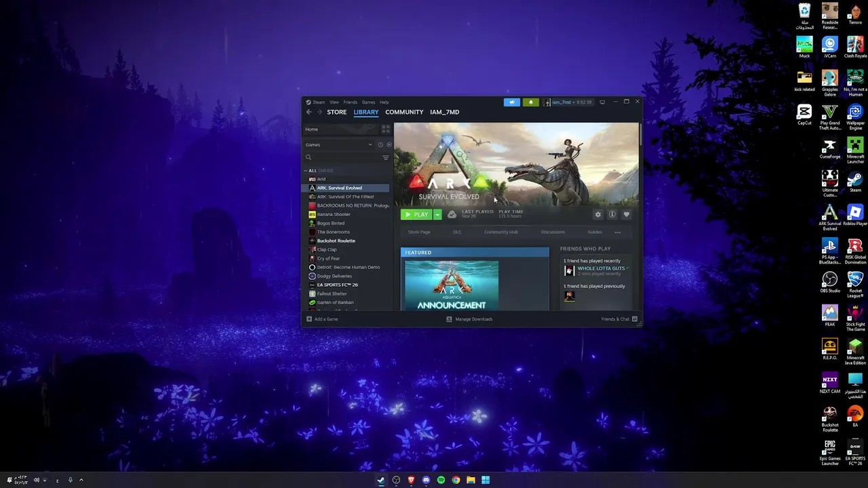The image size is (868, 488).
Task: Add ARK to favorites heart icon
Action: pyautogui.click(x=626, y=214)
